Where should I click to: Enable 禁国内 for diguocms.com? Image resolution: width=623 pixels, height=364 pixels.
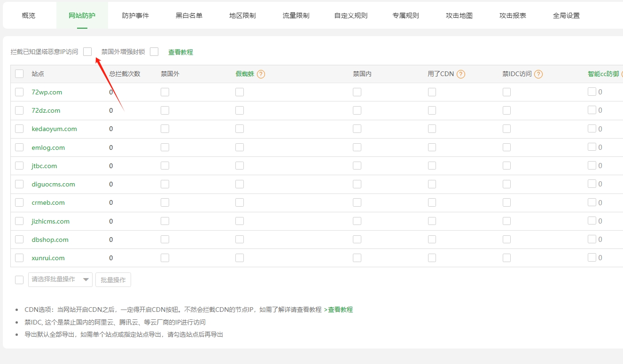(357, 184)
